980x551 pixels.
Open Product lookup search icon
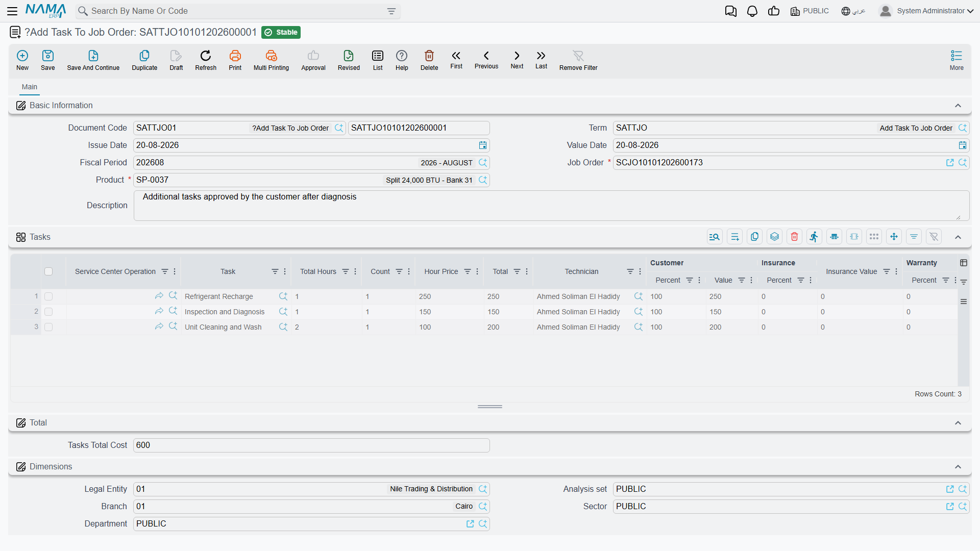tap(483, 180)
